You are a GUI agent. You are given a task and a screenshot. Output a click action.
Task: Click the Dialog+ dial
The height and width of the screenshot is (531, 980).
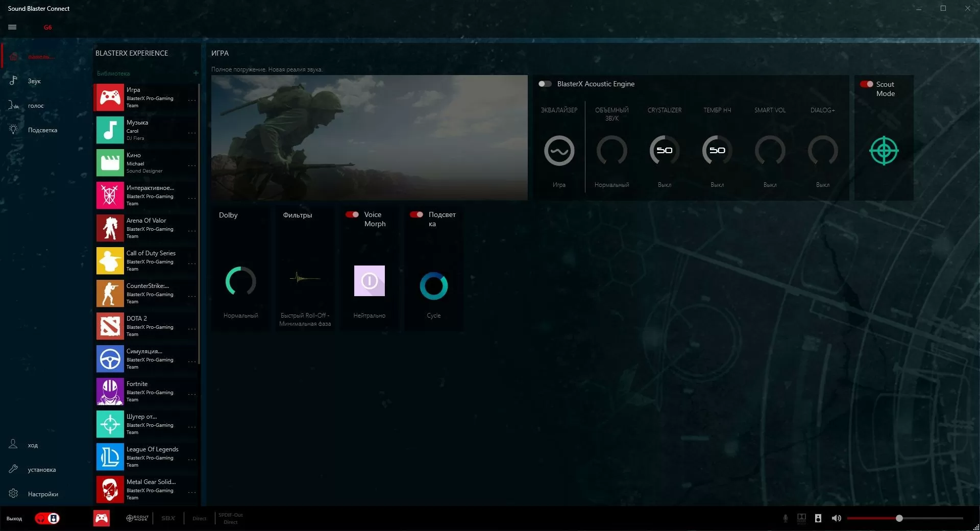point(822,151)
